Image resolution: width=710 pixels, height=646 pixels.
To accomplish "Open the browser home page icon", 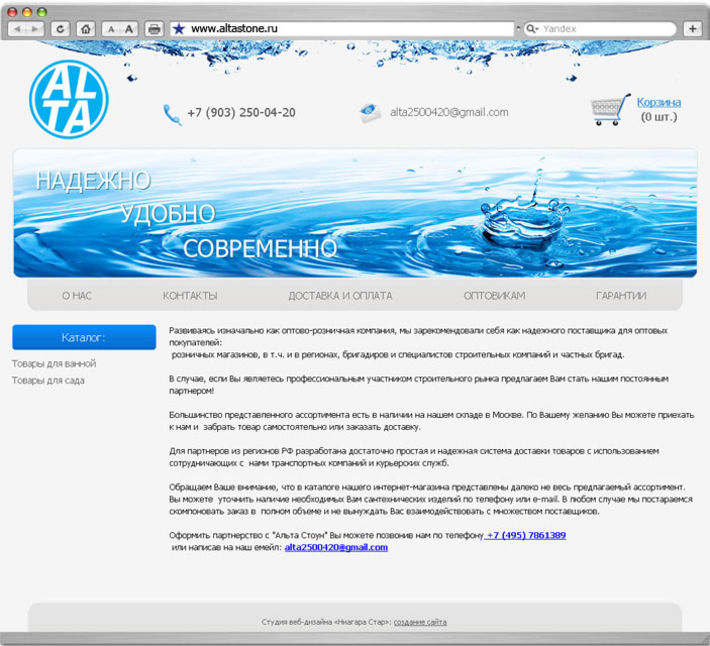I will (86, 29).
